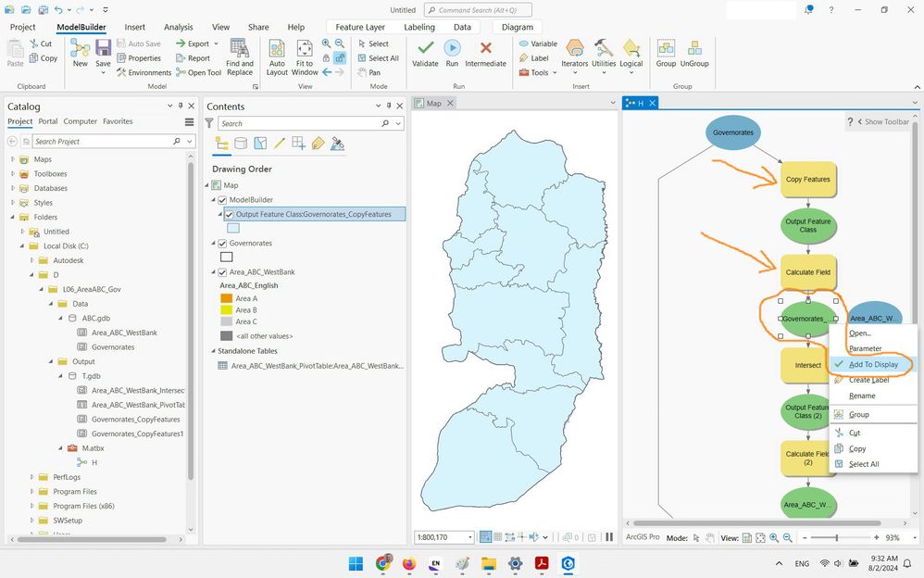
Task: Expand the Toolboxes node in Catalog
Action: pyautogui.click(x=13, y=173)
